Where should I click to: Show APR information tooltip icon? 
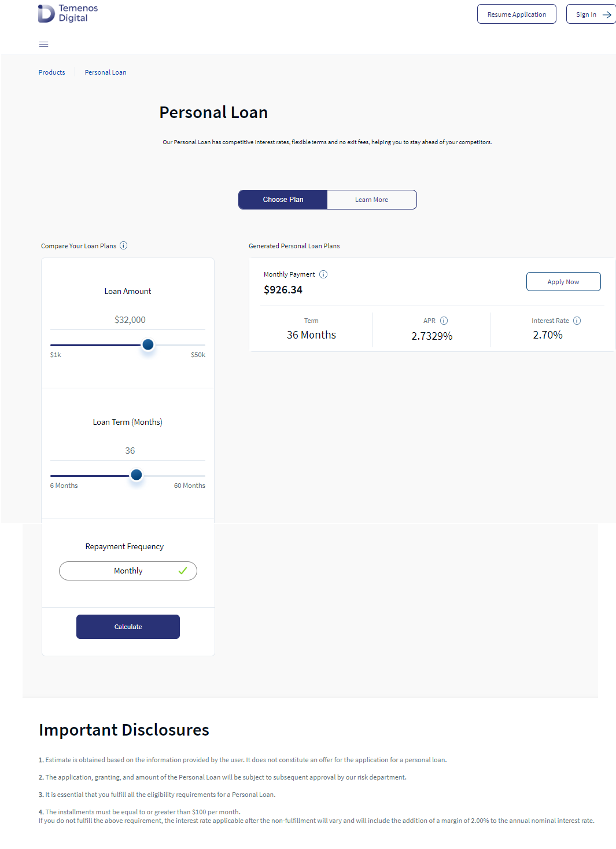pyautogui.click(x=444, y=321)
